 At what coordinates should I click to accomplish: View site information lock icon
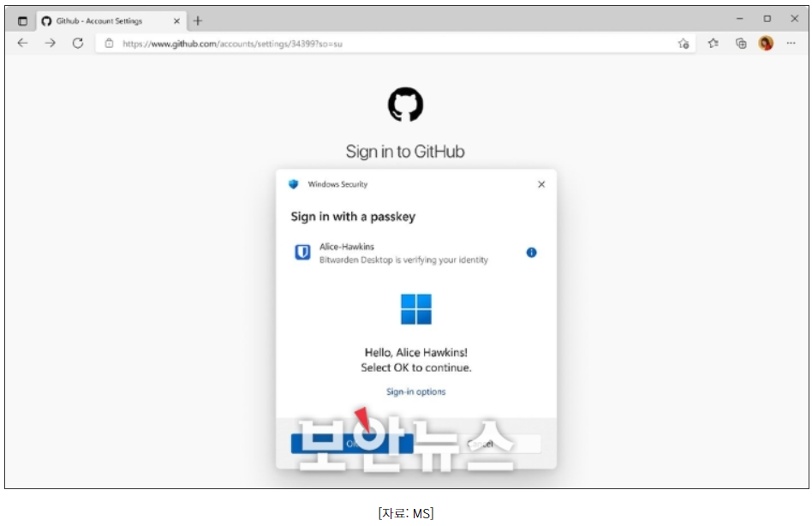pos(109,44)
